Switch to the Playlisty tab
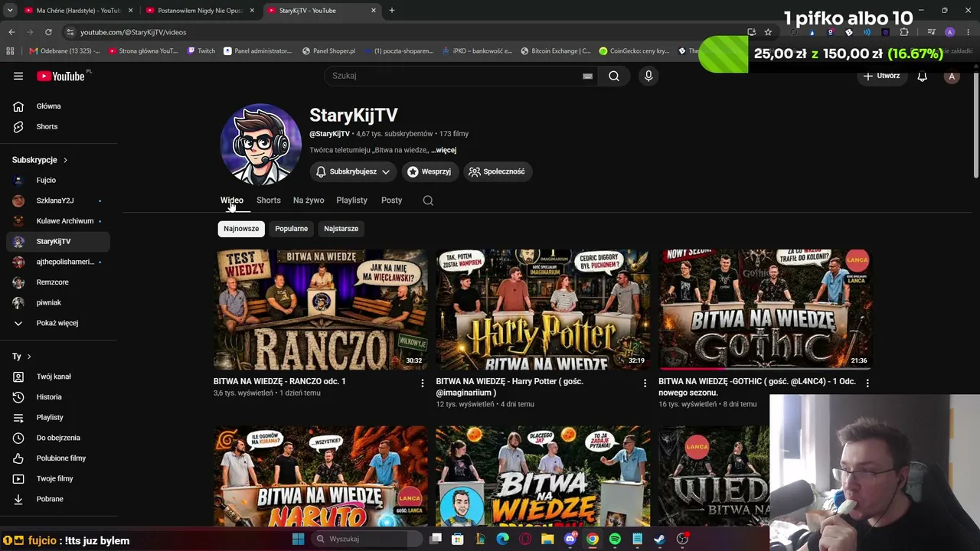Viewport: 980px width, 551px height. point(352,201)
